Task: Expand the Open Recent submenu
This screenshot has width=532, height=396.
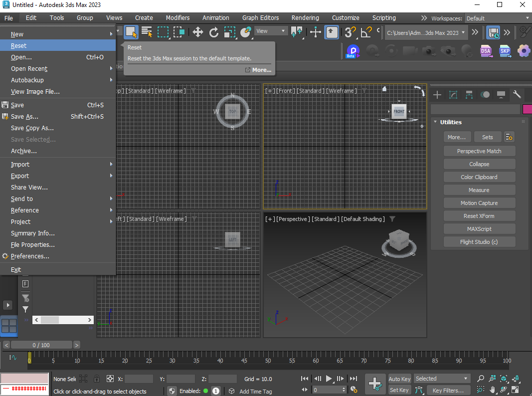Action: [x=58, y=68]
